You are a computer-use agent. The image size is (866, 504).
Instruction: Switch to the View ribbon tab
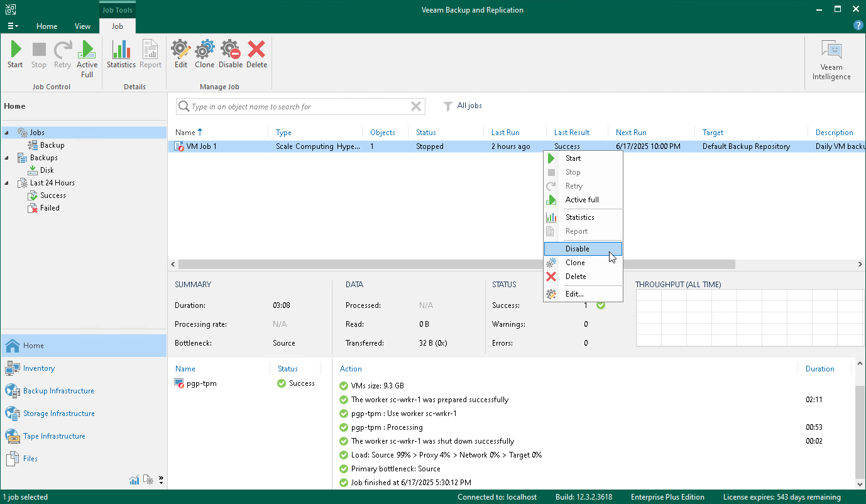(83, 26)
